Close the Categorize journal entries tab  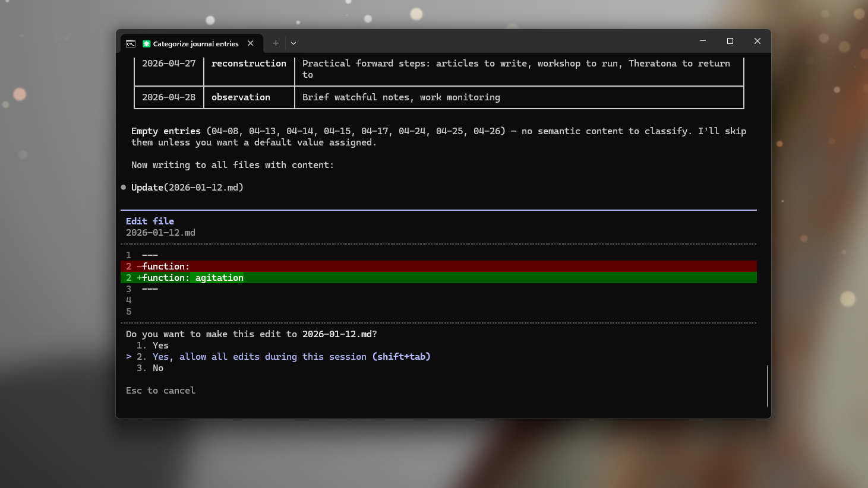tap(251, 43)
